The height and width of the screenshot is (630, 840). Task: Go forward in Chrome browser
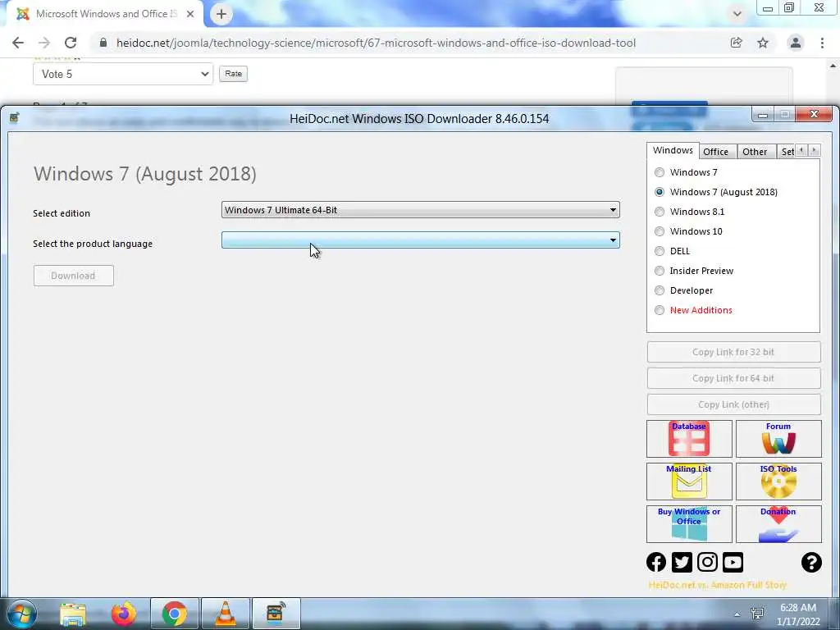(x=44, y=43)
